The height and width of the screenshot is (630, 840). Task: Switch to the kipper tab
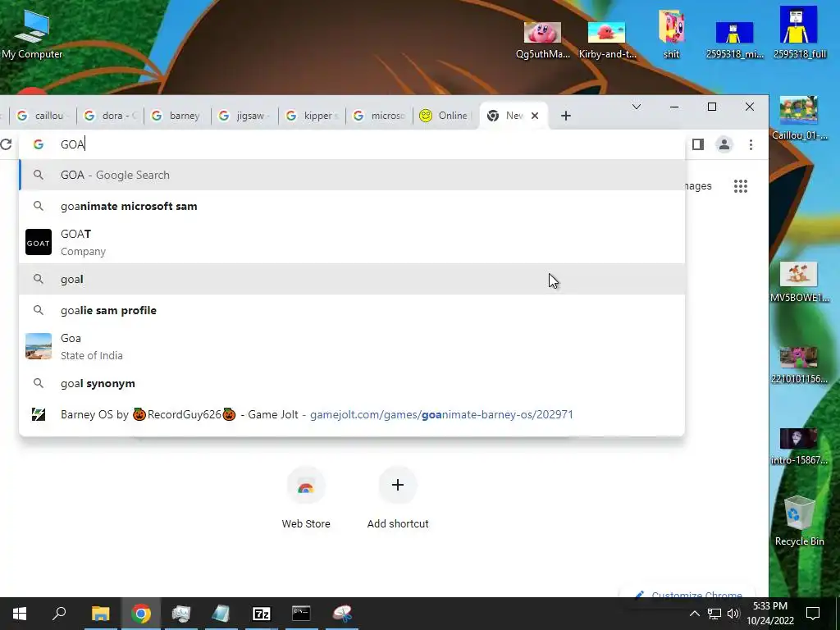coord(313,116)
